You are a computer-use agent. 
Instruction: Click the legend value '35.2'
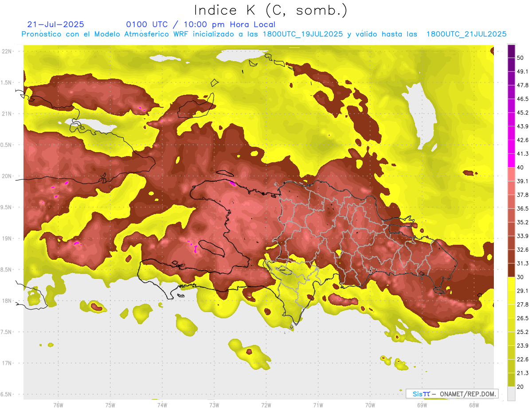coord(523,222)
